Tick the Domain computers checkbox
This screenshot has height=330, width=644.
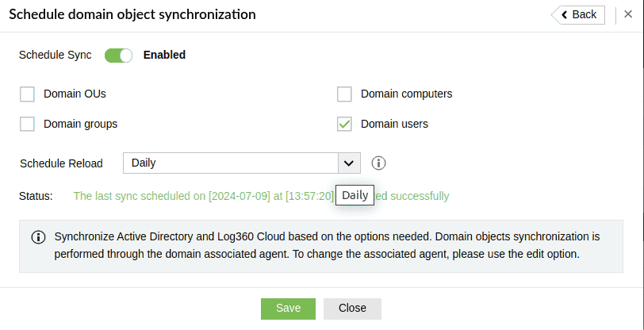[x=344, y=94]
